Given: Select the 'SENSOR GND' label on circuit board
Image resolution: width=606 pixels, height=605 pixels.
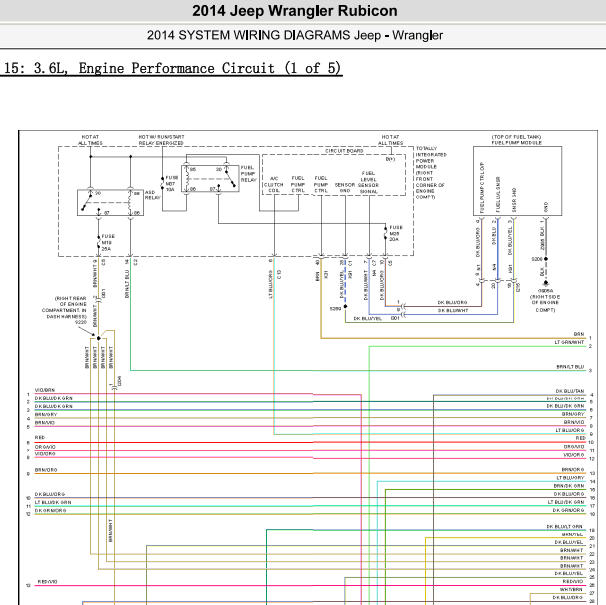Looking at the screenshot, I should [x=345, y=187].
